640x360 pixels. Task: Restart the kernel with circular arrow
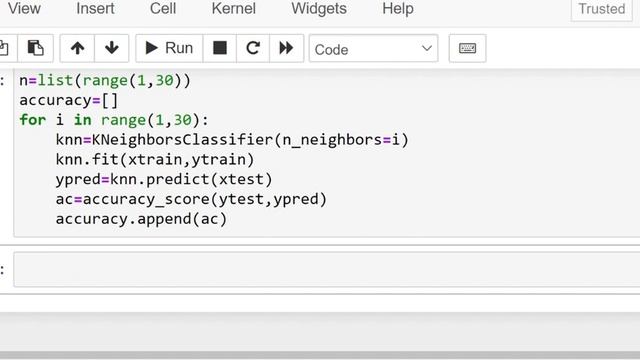pyautogui.click(x=253, y=48)
